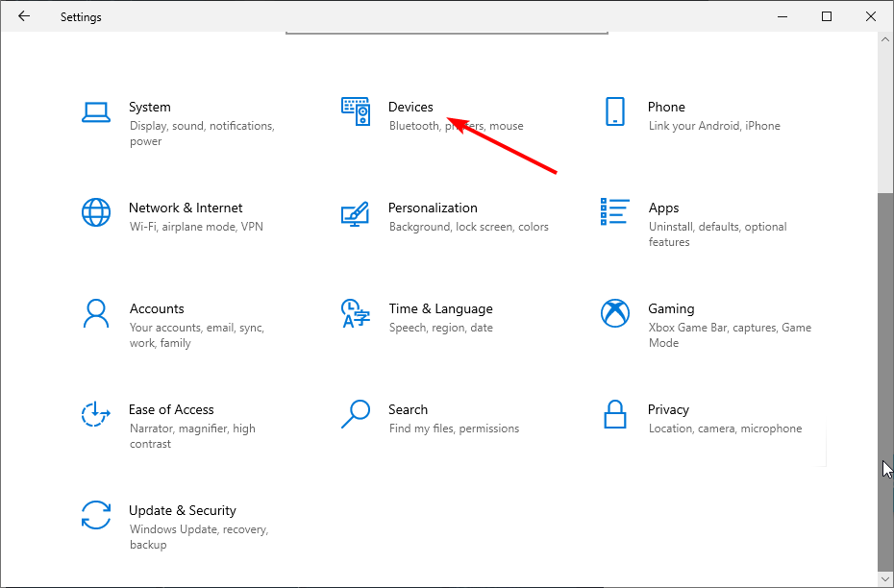Click the Privacy category title
This screenshot has height=588, width=894.
[x=668, y=409]
